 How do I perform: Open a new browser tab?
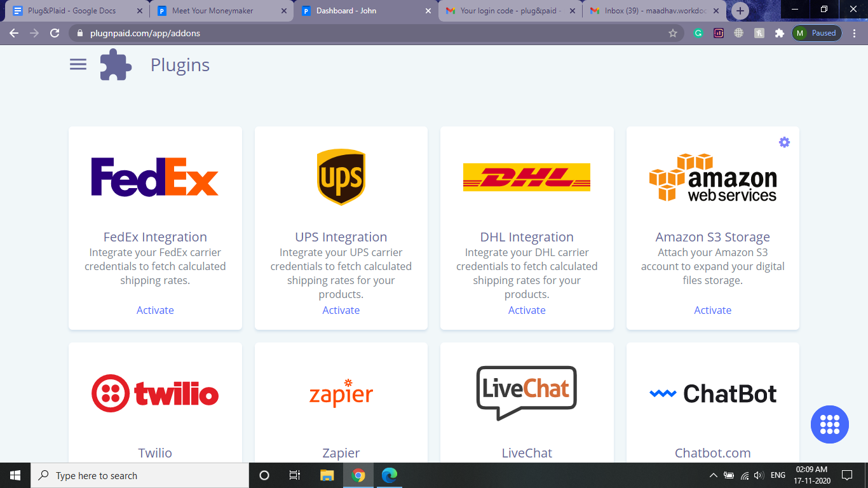point(740,11)
